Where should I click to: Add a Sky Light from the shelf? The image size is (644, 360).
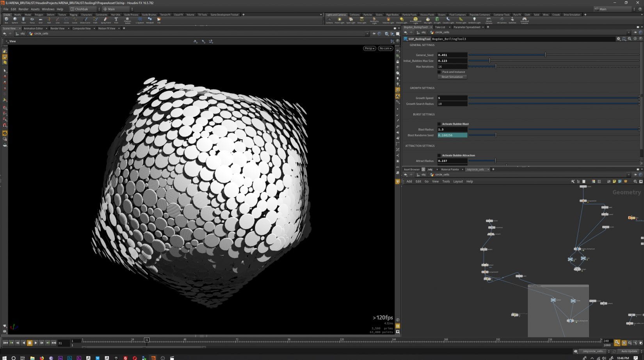[x=428, y=20]
